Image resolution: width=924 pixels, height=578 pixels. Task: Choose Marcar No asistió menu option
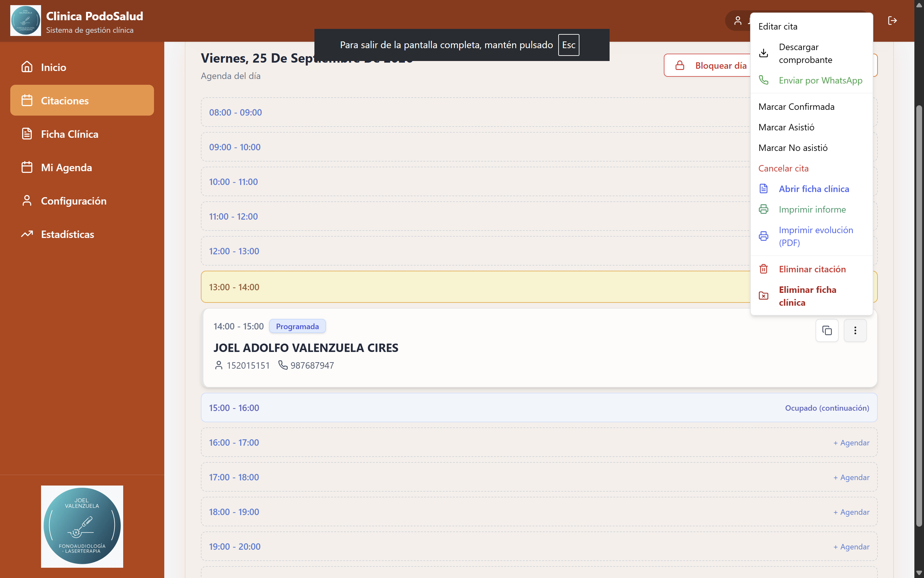coord(811,148)
